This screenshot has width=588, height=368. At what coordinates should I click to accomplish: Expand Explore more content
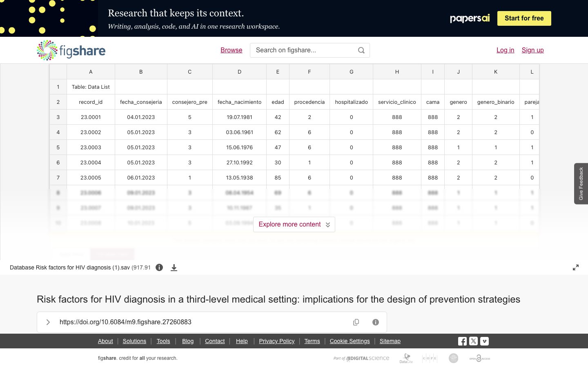tap(294, 224)
